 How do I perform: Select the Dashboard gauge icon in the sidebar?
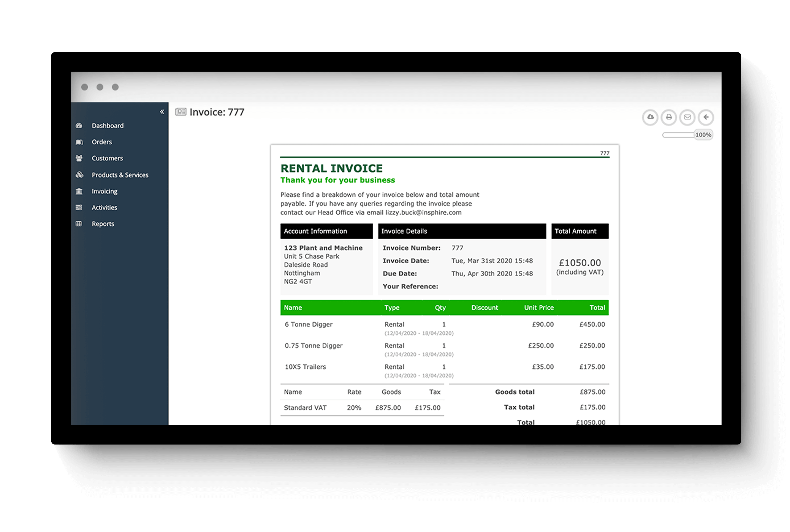[x=79, y=126]
